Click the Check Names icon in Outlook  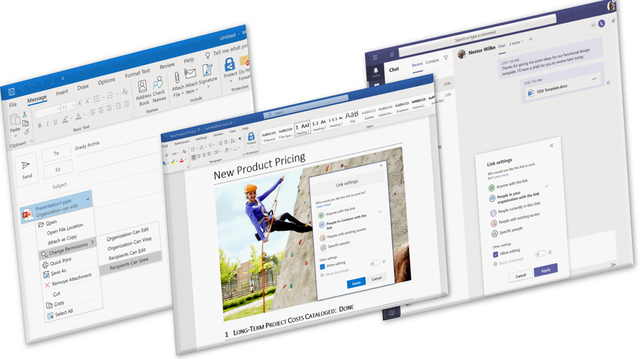tap(158, 82)
